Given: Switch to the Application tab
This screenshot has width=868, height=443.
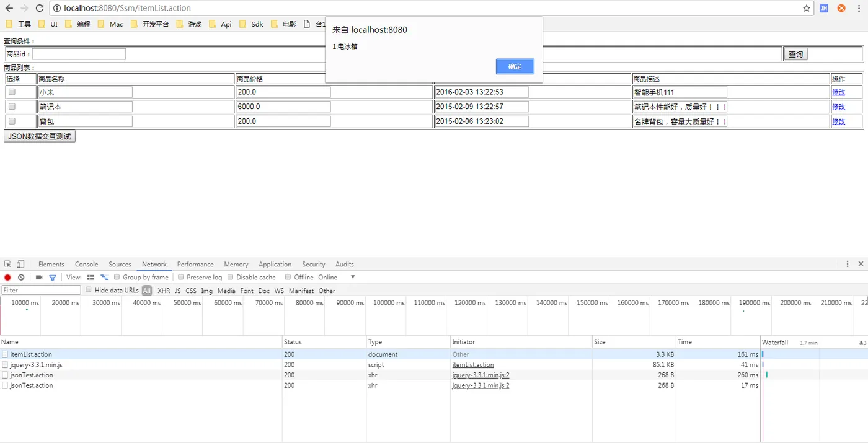Looking at the screenshot, I should (x=275, y=264).
